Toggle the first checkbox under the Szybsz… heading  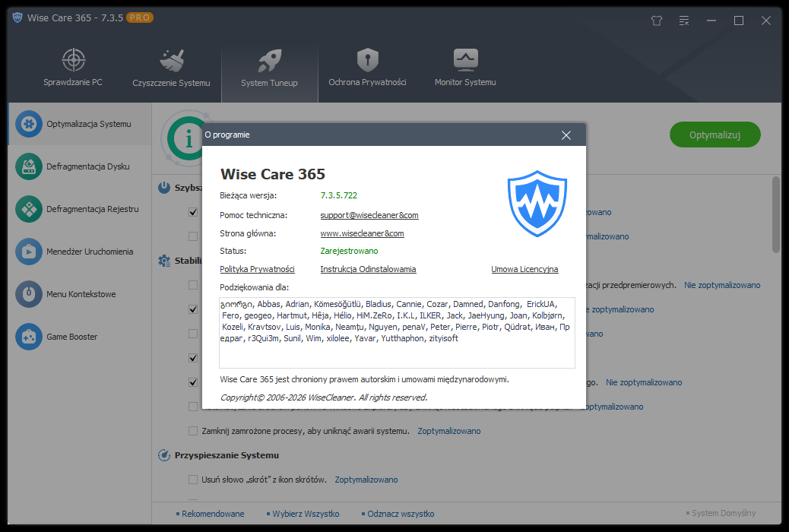193,212
